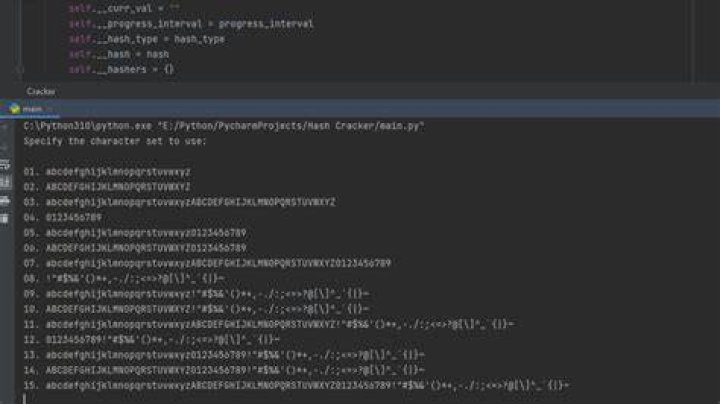Click the self.__hash_type code line

pos(147,39)
